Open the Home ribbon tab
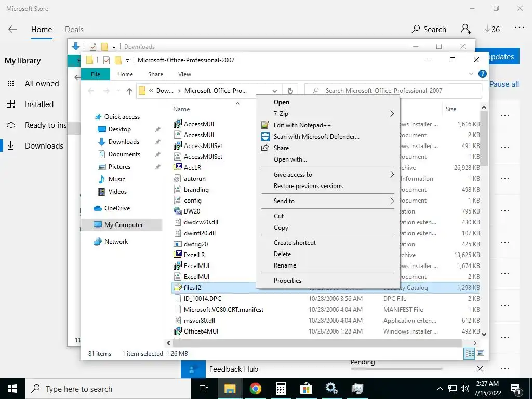Screen dimensions: 532x399 (x=125, y=74)
